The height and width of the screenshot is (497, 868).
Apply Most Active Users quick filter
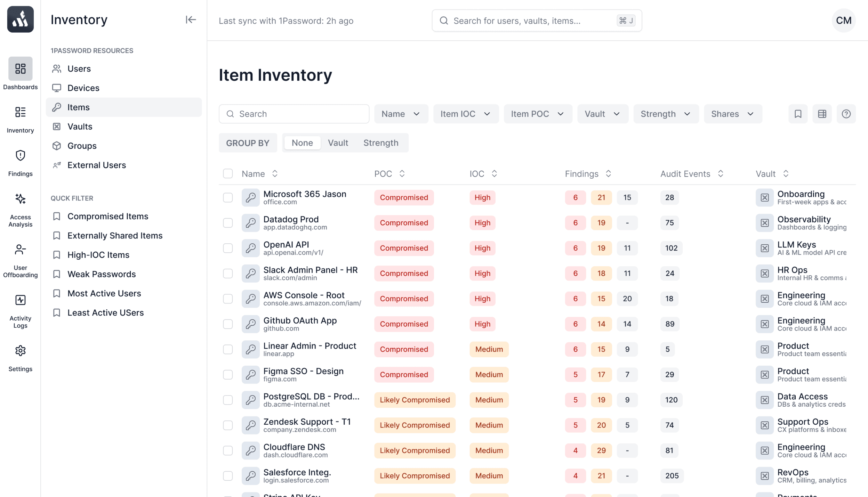[124, 293]
